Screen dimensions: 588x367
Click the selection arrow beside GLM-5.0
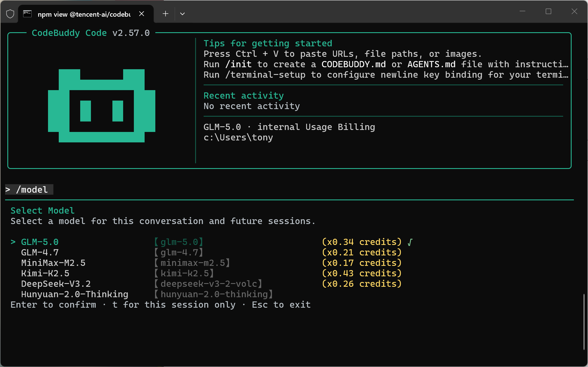tap(13, 242)
